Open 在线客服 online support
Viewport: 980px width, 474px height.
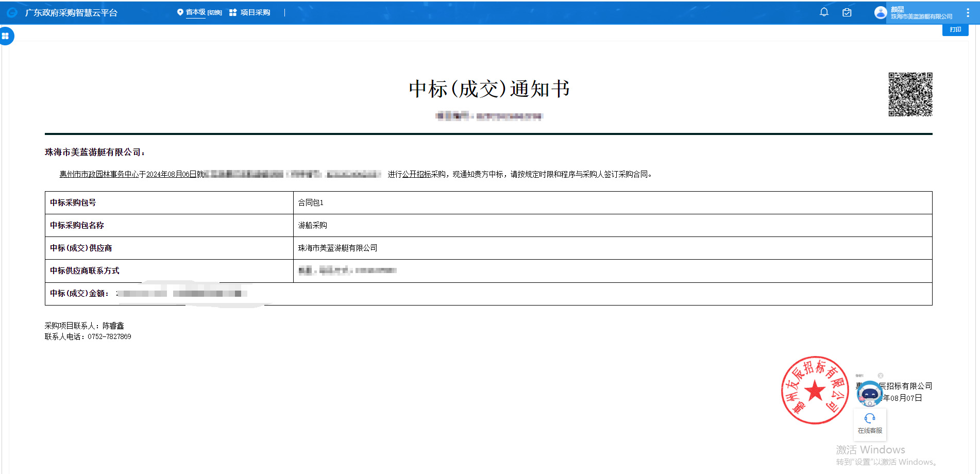[870, 425]
